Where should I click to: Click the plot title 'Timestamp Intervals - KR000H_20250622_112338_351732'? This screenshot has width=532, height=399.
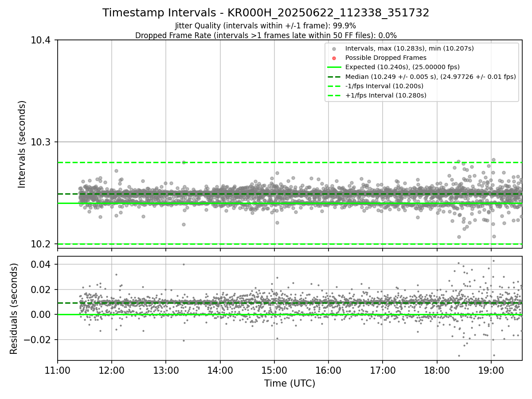[266, 13]
